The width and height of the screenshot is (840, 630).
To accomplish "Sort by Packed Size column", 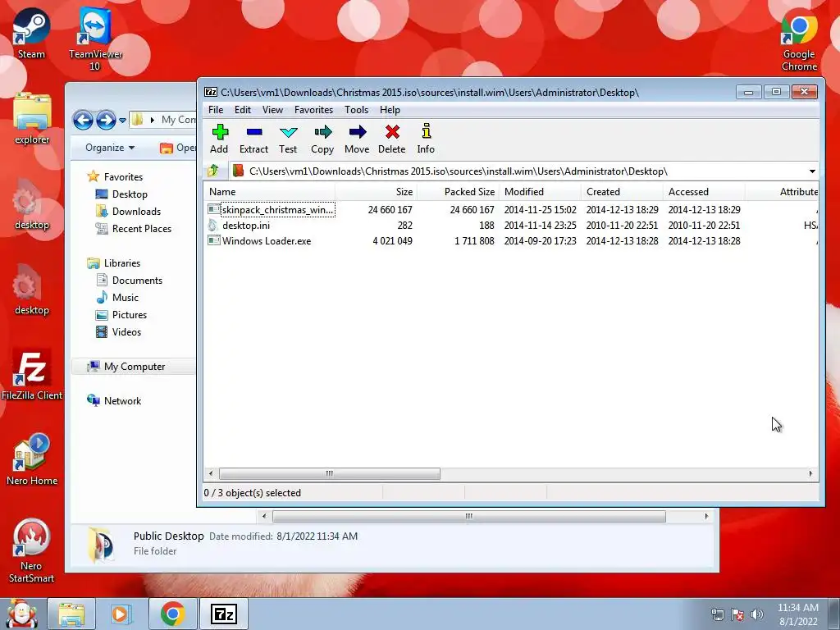I will (x=458, y=192).
